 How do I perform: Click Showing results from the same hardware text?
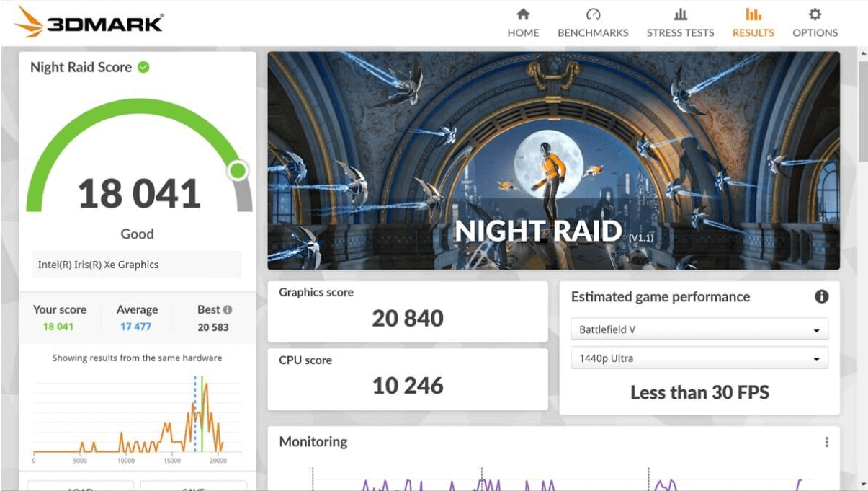(x=137, y=358)
